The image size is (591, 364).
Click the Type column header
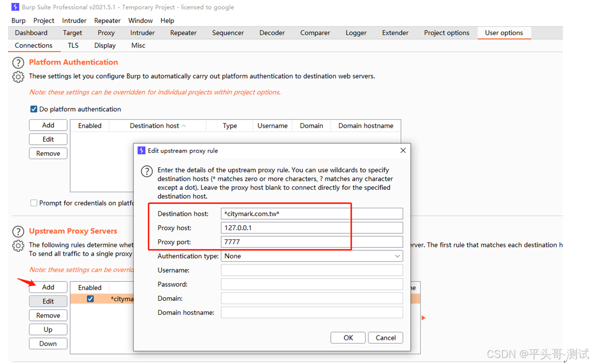(230, 126)
